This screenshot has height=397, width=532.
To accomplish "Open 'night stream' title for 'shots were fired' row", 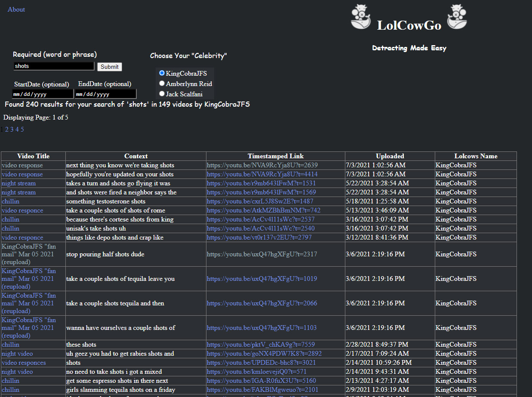I will coord(19,192).
